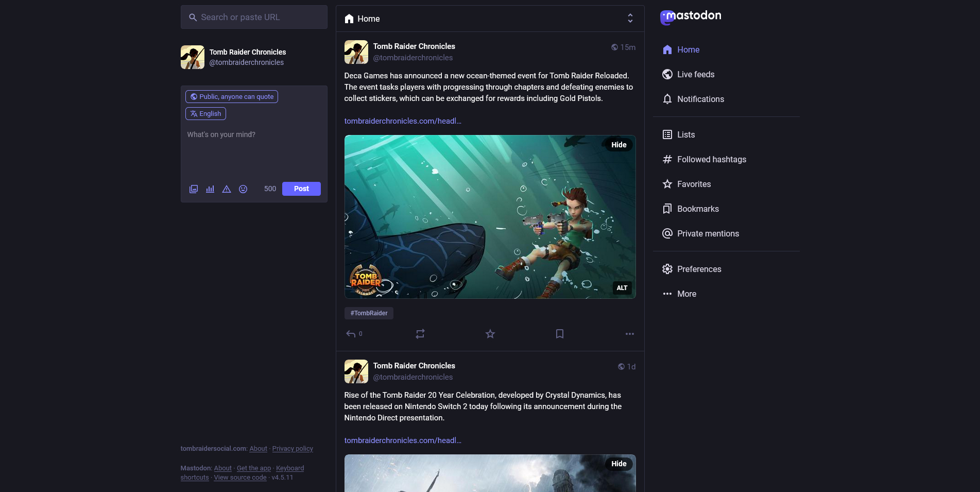The image size is (980, 492).
Task: Hide the underwater Lara Croft image
Action: click(x=618, y=145)
